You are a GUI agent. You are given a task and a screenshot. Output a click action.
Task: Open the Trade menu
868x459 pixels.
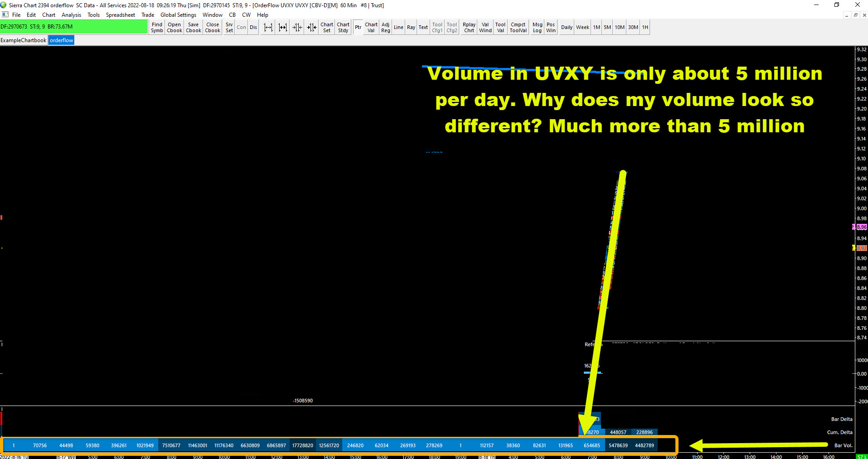click(x=148, y=15)
